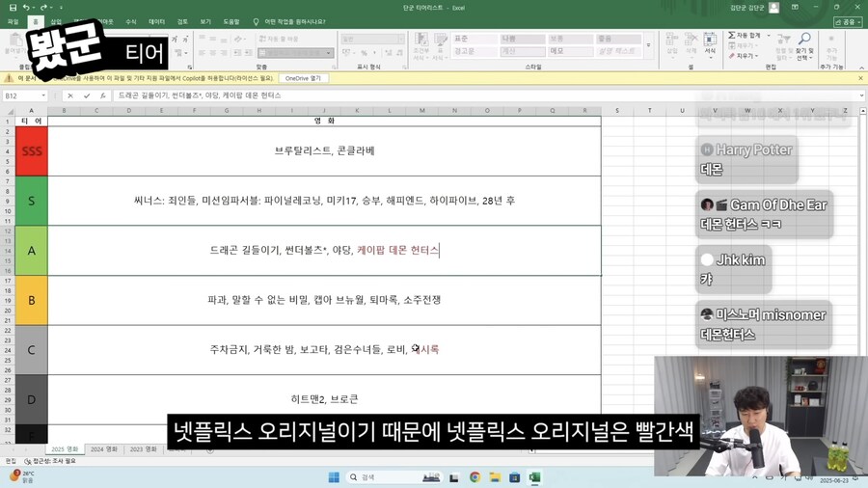Click the Redo arrow icon
Viewport: 868px width, 488px height.
(x=43, y=8)
